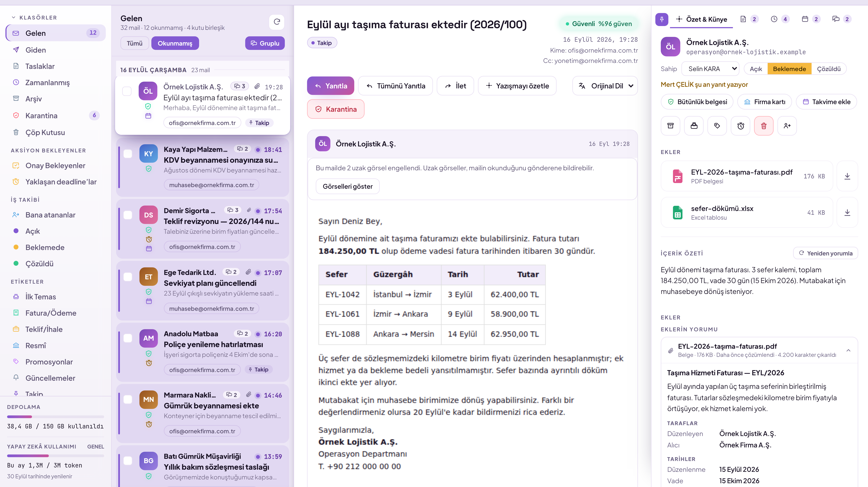868x487 pixels.
Task: Move this mail to Karantina
Action: (x=336, y=109)
